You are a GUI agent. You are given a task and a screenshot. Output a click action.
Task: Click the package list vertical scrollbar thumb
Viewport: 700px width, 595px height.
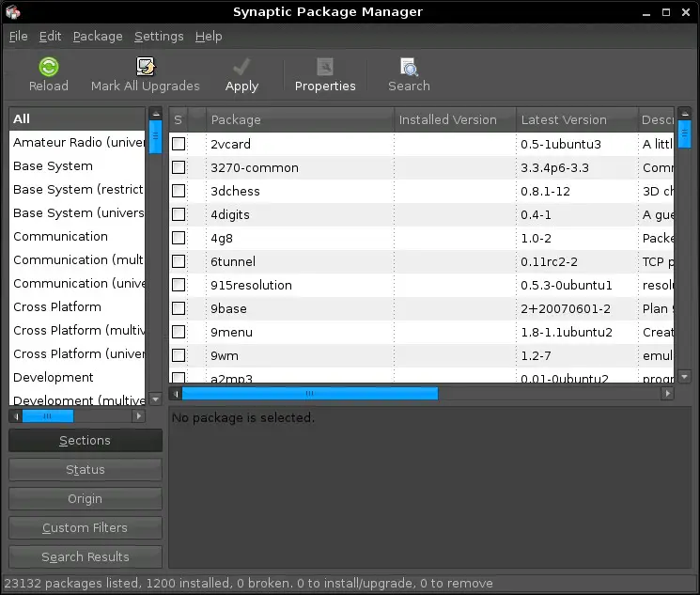click(684, 133)
